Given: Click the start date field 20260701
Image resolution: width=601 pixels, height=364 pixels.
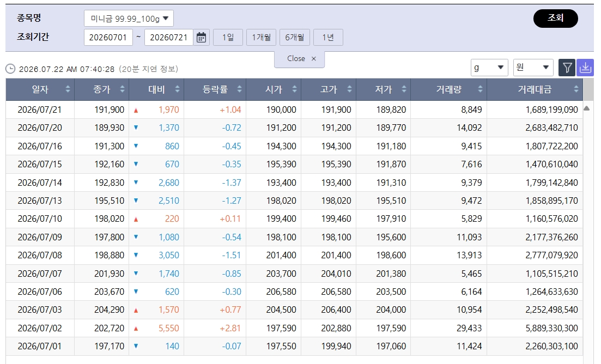Looking at the screenshot, I should click(108, 38).
